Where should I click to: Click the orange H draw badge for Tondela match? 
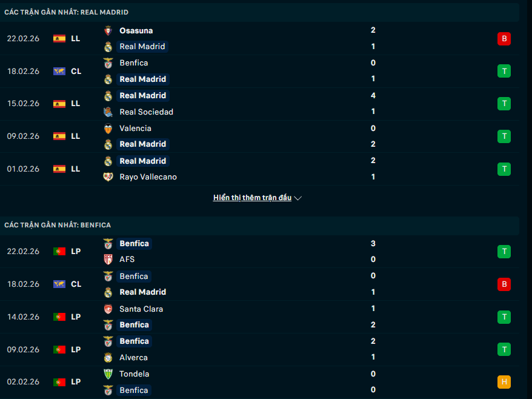click(504, 382)
